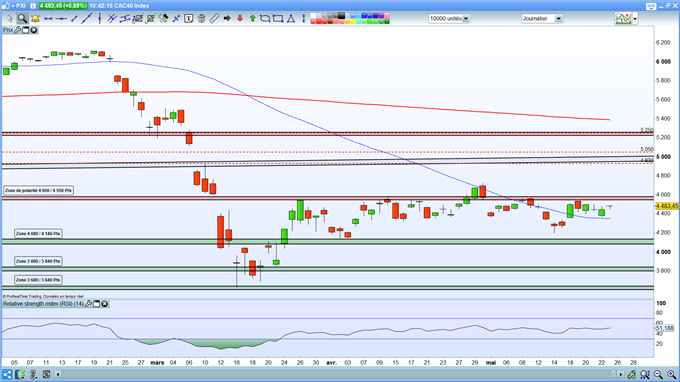This screenshot has width=680, height=382.
Task: Activate the magnifier zoom tool
Action: (22, 19)
